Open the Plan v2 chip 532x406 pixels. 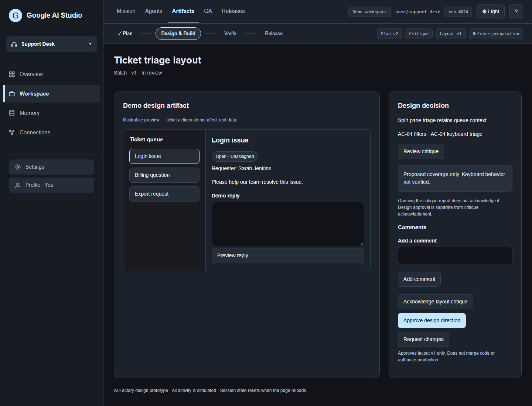[389, 34]
